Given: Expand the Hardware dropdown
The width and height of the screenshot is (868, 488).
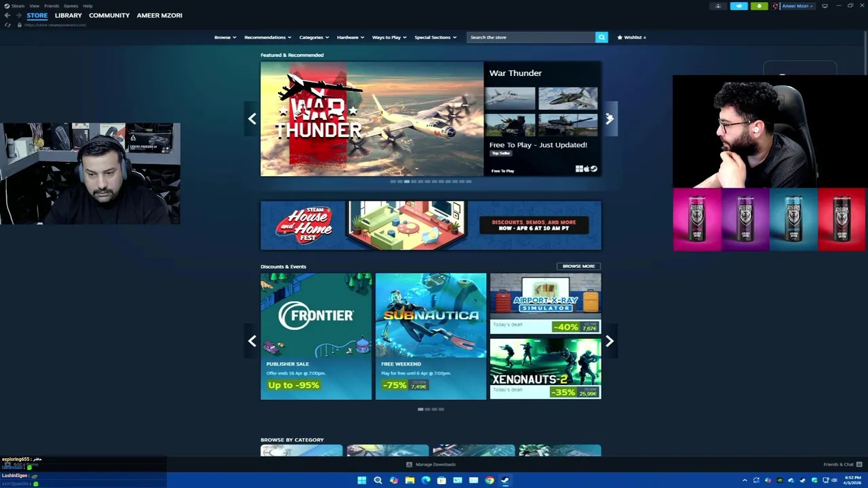Looking at the screenshot, I should 351,37.
